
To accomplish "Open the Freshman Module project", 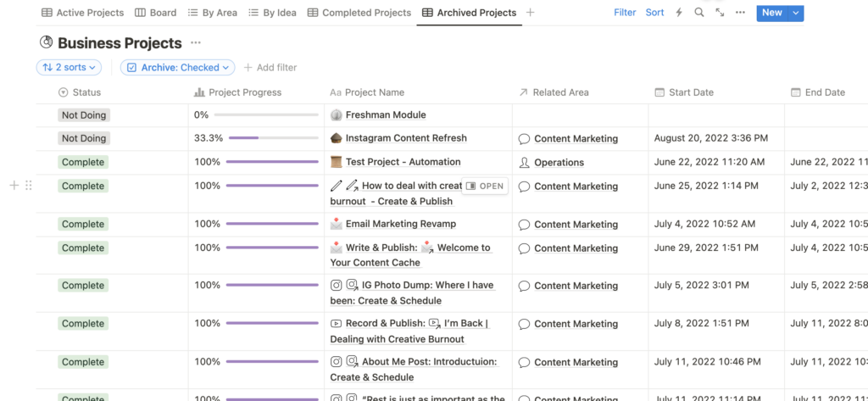I will (x=386, y=115).
